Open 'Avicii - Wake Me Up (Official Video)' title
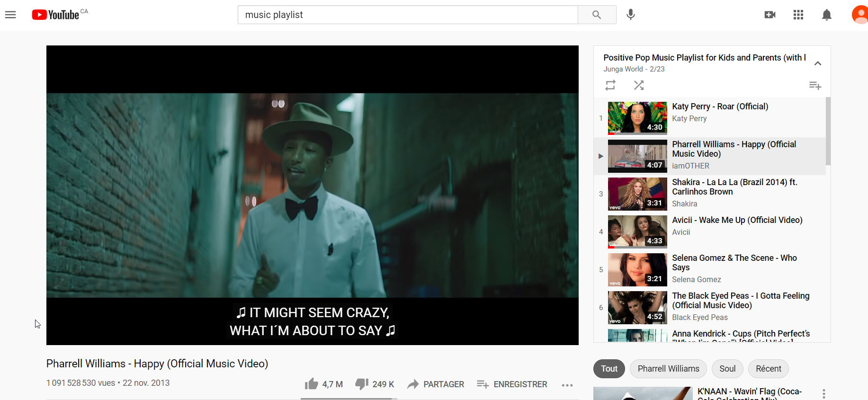Screen dimensions: 868x400 coord(737,220)
